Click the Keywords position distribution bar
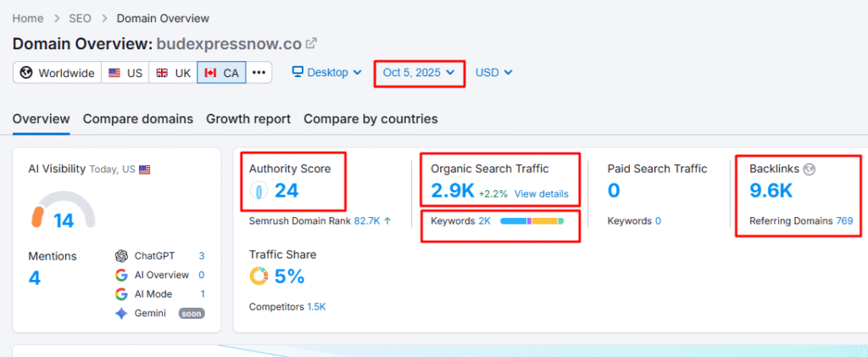 click(x=531, y=221)
